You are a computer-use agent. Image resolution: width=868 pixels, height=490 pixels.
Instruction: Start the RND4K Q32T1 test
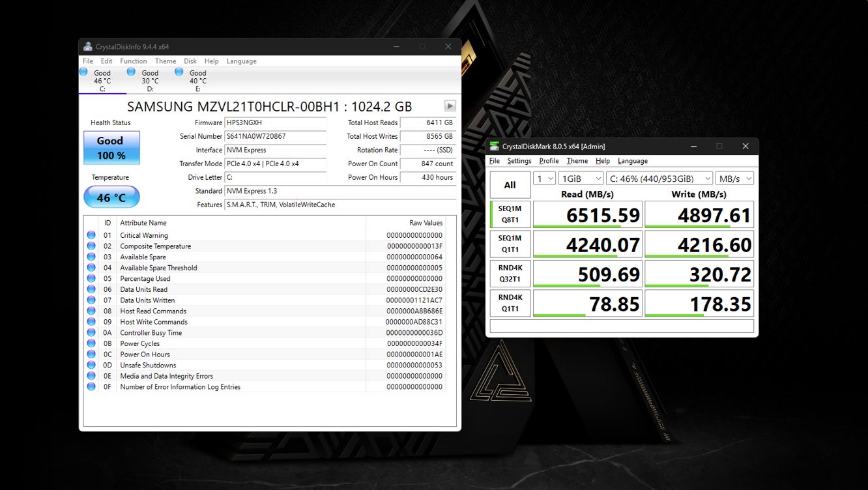click(510, 274)
